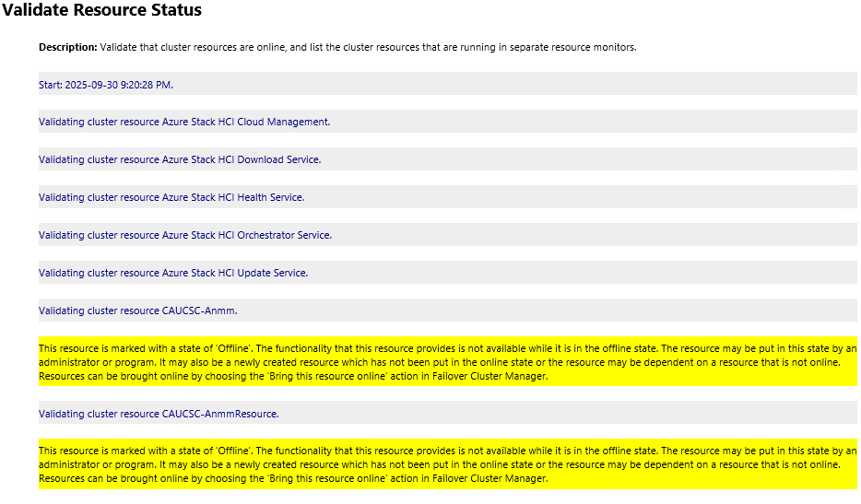The width and height of the screenshot is (861, 504).
Task: Select the 'Validating cluster resource CAUCSC-AnmmResource.' line
Action: pos(447,414)
